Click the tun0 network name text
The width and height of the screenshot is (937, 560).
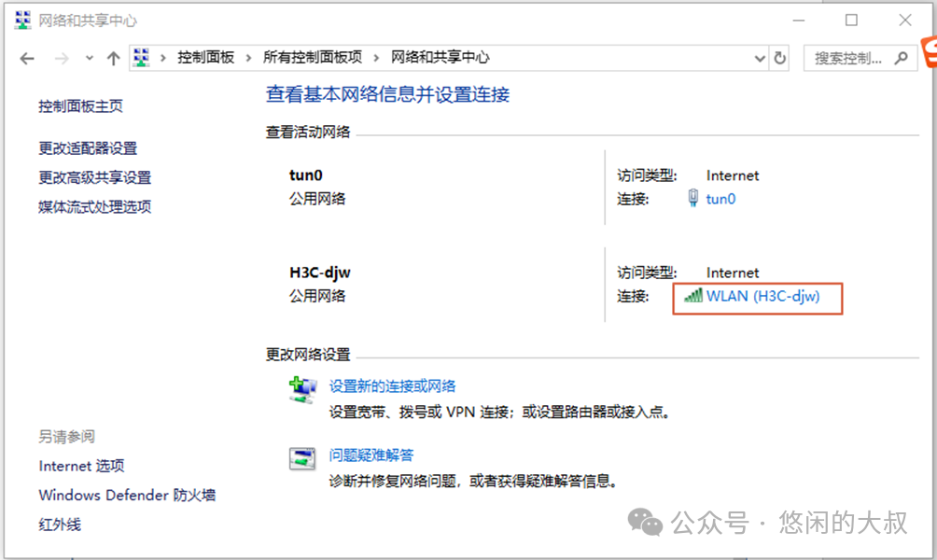coord(306,175)
